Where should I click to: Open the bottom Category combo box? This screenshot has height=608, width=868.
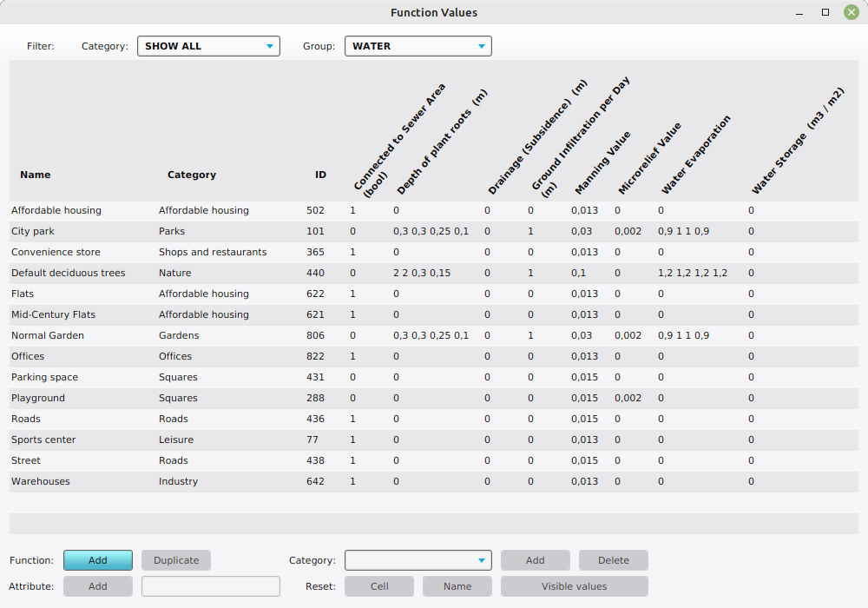click(x=418, y=560)
